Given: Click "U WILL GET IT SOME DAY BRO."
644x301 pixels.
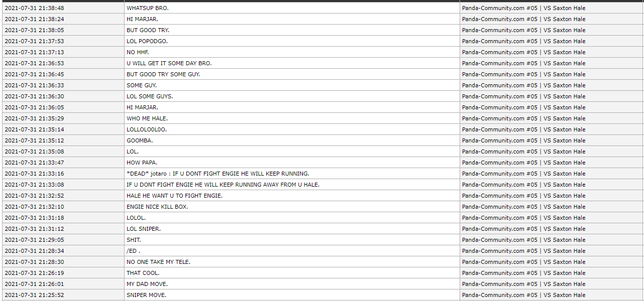Looking at the screenshot, I should pyautogui.click(x=169, y=63).
